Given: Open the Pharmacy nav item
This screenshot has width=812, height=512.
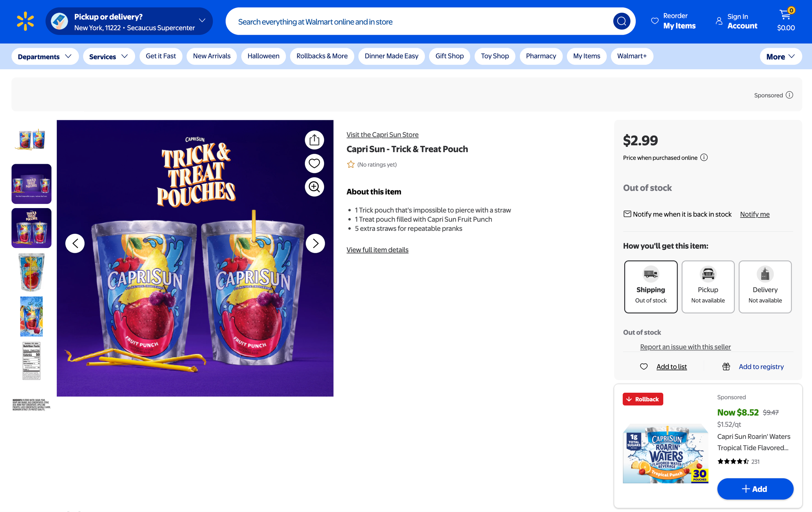Looking at the screenshot, I should [541, 56].
